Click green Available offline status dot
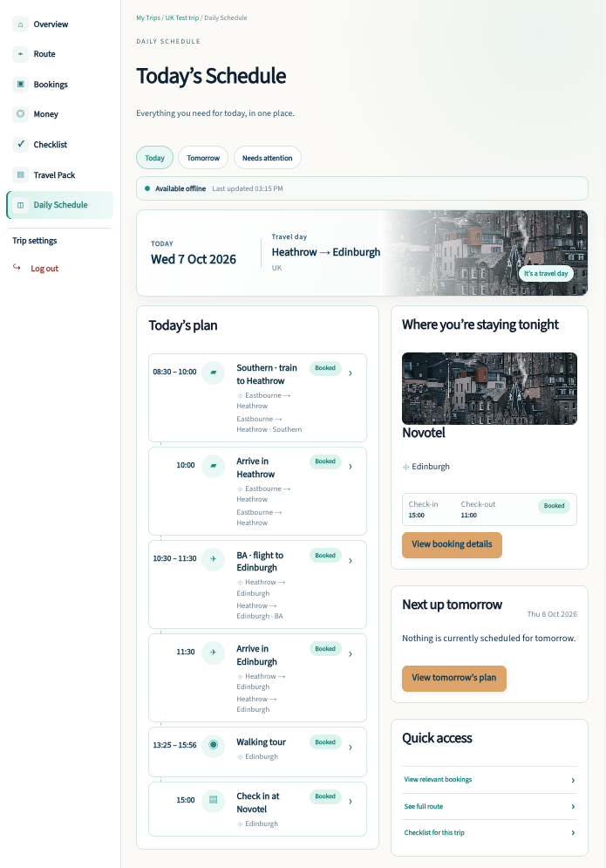606x868 pixels. pyautogui.click(x=147, y=188)
